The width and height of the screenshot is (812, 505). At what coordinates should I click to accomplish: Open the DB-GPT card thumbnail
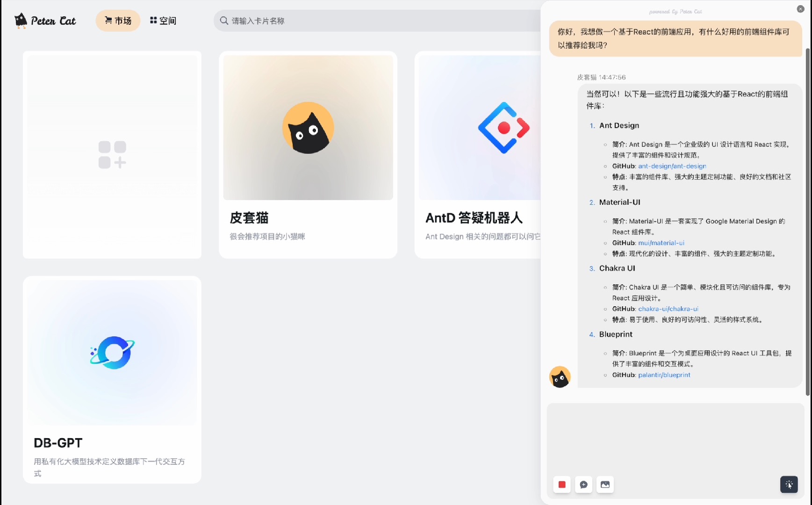tap(112, 353)
